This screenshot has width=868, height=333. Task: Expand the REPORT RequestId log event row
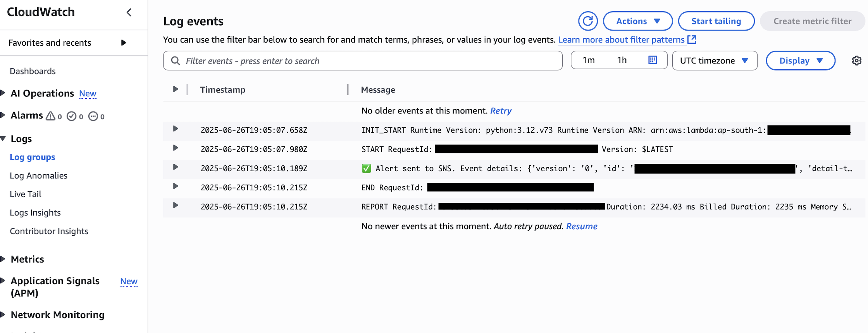(x=176, y=206)
